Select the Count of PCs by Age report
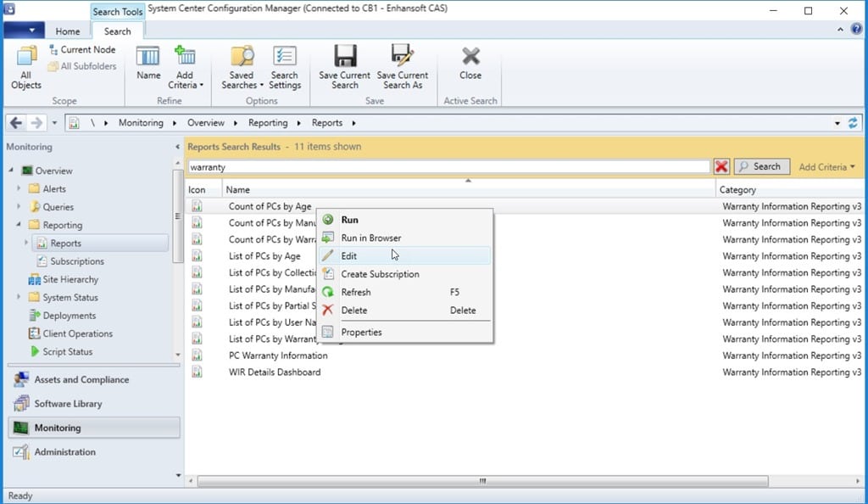868x504 pixels. coord(270,206)
